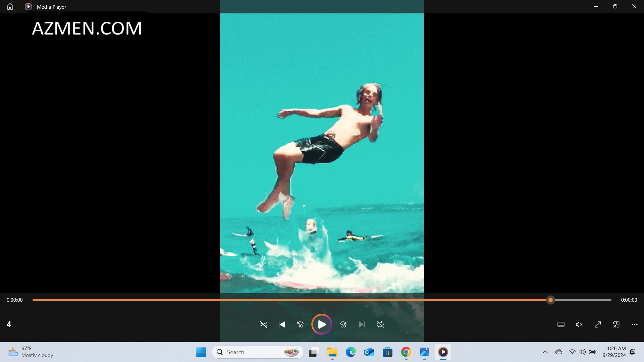
Task: Open subtitles and captions menu
Action: [561, 324]
